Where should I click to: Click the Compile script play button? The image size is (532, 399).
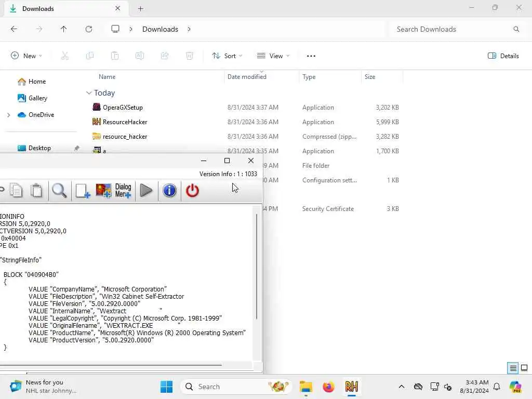146,190
